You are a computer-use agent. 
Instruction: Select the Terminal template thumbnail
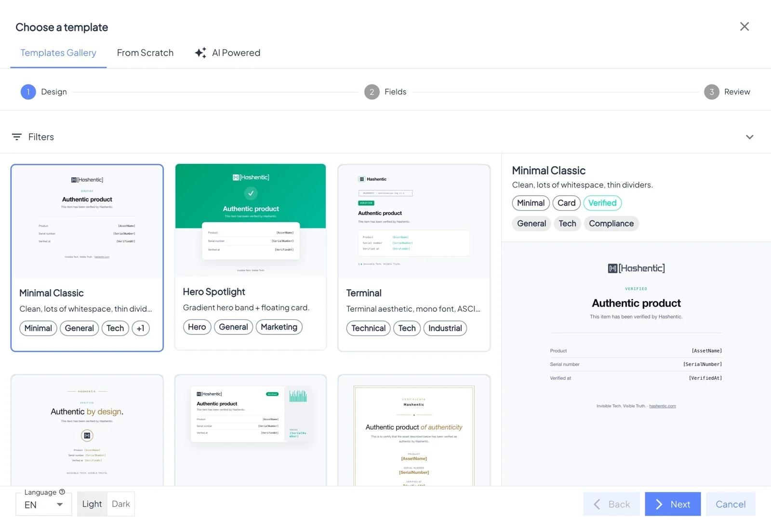414,222
